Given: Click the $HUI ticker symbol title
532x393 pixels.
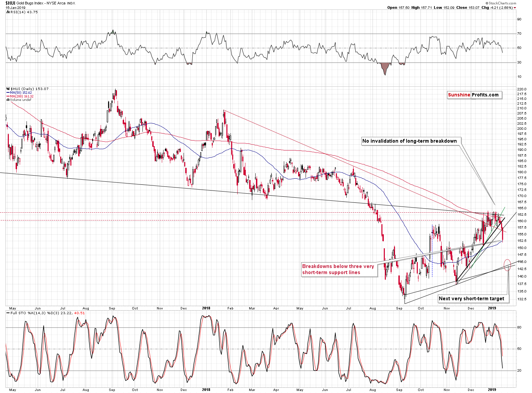Looking at the screenshot, I should pos(10,3).
